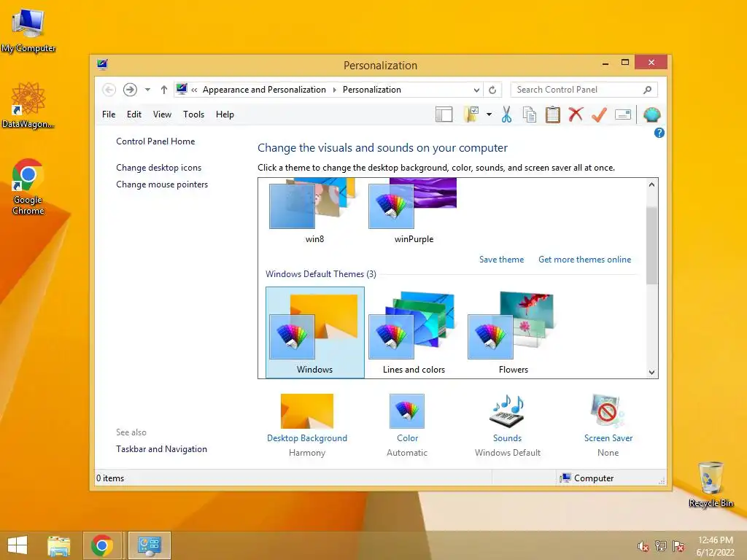Click the Control Panel taskbar button
Image resolution: width=747 pixels, height=560 pixels.
tap(149, 545)
